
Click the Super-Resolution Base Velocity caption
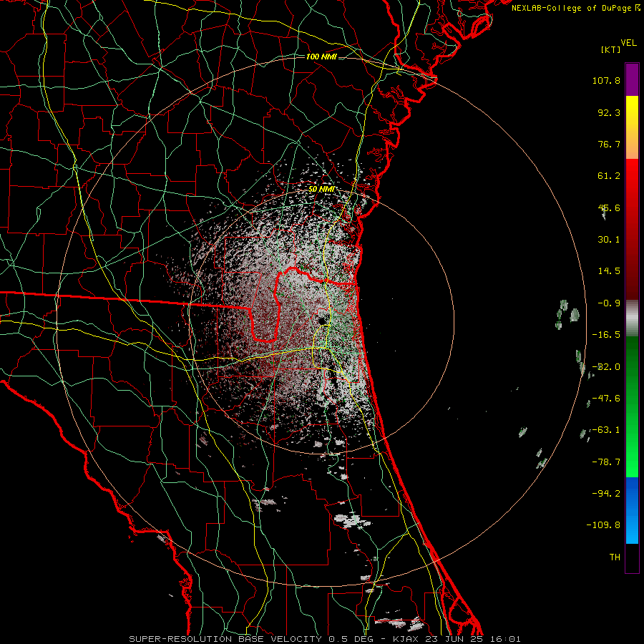click(x=325, y=639)
